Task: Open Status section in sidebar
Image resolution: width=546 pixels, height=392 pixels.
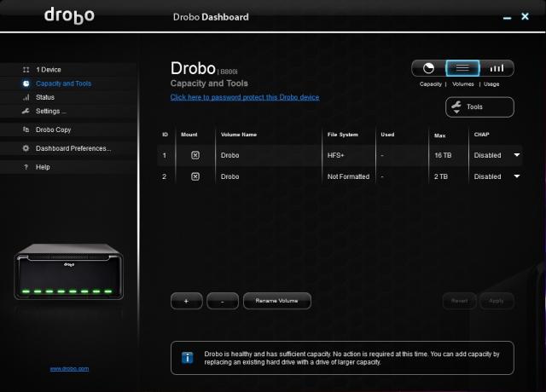Action: click(68, 97)
